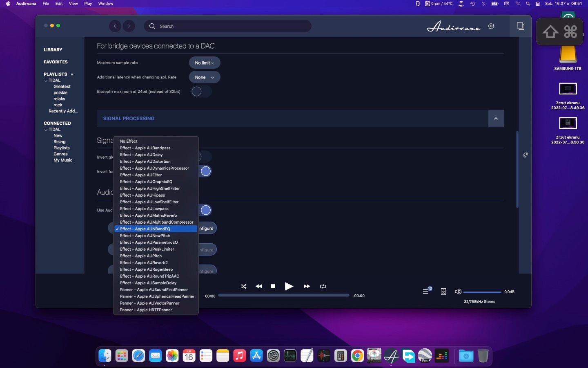This screenshot has height=368, width=588.
Task: Open Safari from the Dock
Action: click(138, 356)
